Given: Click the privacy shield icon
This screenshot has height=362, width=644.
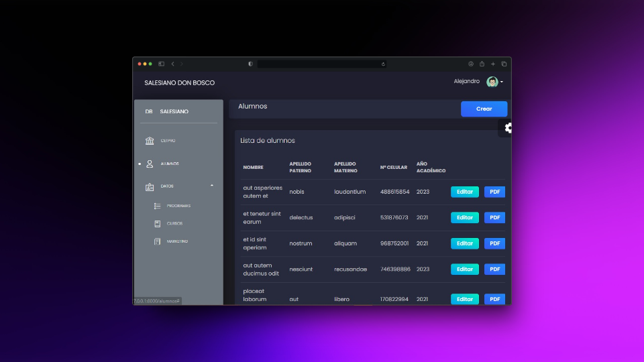Looking at the screenshot, I should [x=250, y=64].
